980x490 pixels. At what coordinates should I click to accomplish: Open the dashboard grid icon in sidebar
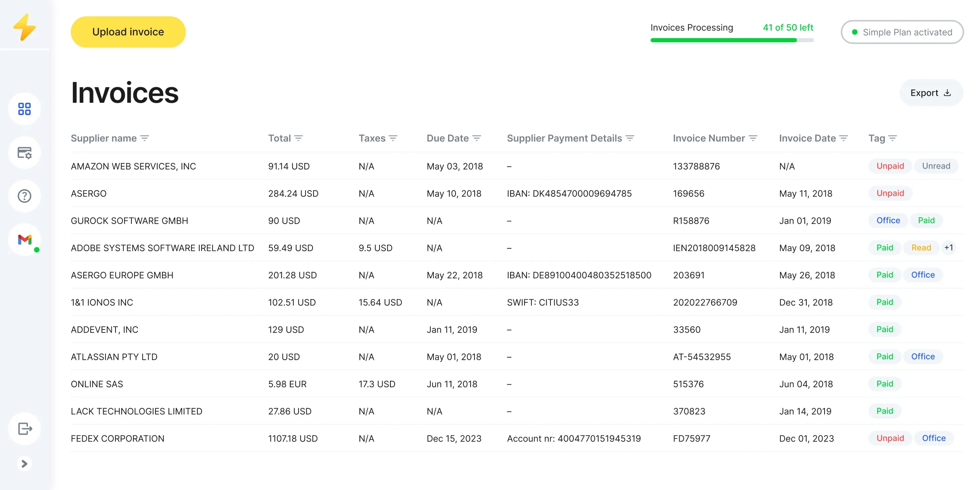[24, 109]
